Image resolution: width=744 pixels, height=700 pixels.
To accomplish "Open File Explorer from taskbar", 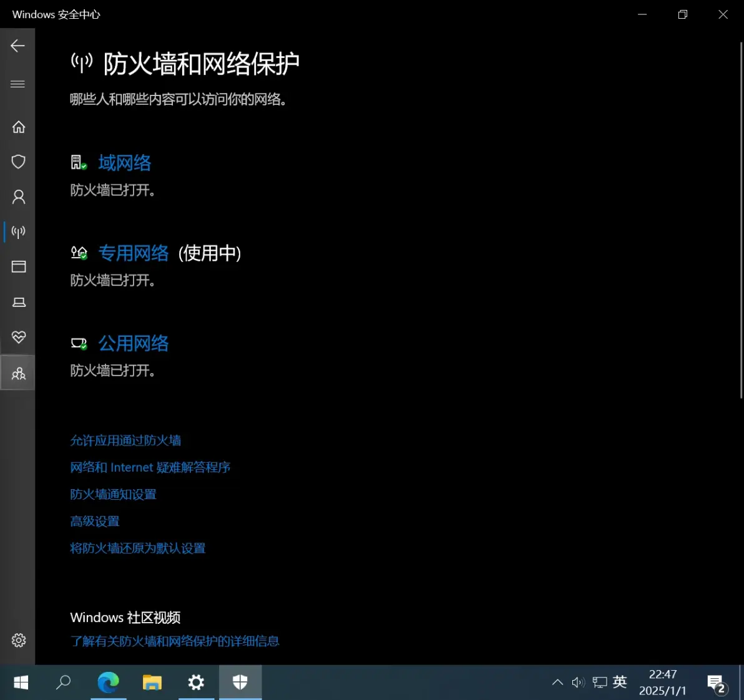I will (x=152, y=683).
